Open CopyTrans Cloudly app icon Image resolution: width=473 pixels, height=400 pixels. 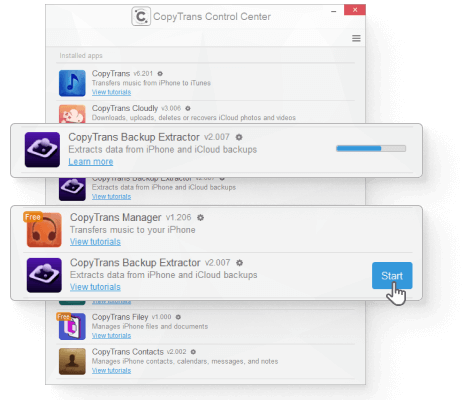coord(72,114)
